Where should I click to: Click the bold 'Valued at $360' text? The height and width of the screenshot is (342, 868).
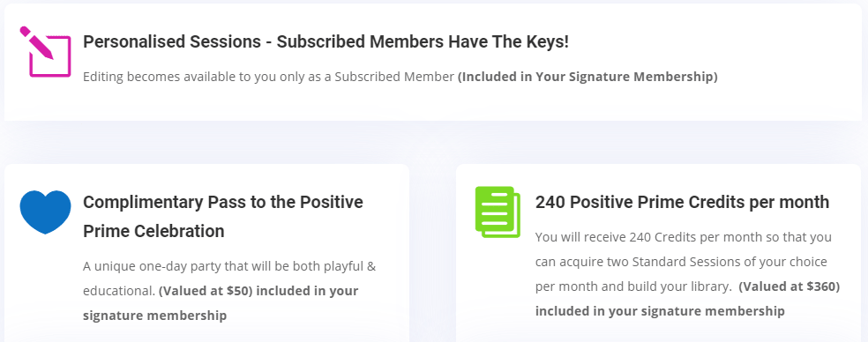point(789,287)
